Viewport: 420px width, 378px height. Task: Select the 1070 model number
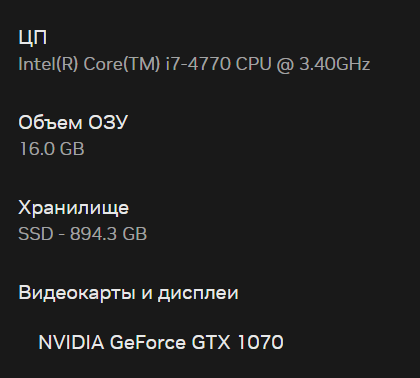point(260,342)
